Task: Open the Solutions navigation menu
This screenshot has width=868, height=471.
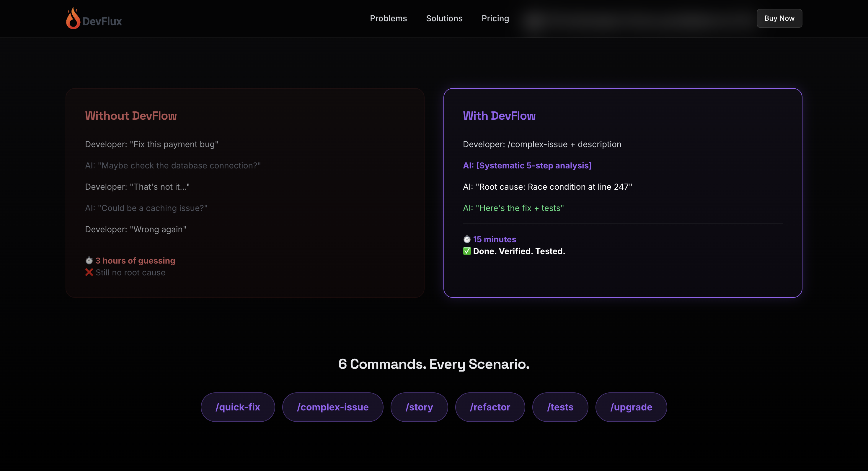Action: 444,18
